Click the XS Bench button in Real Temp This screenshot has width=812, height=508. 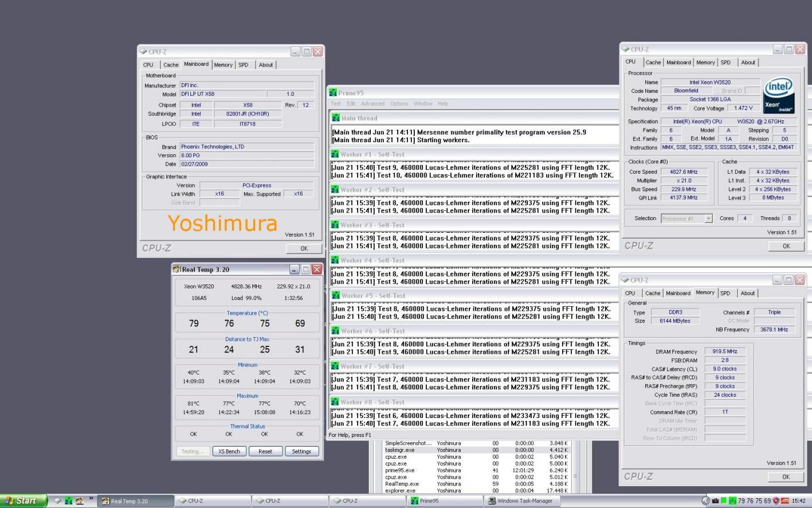[x=229, y=451]
